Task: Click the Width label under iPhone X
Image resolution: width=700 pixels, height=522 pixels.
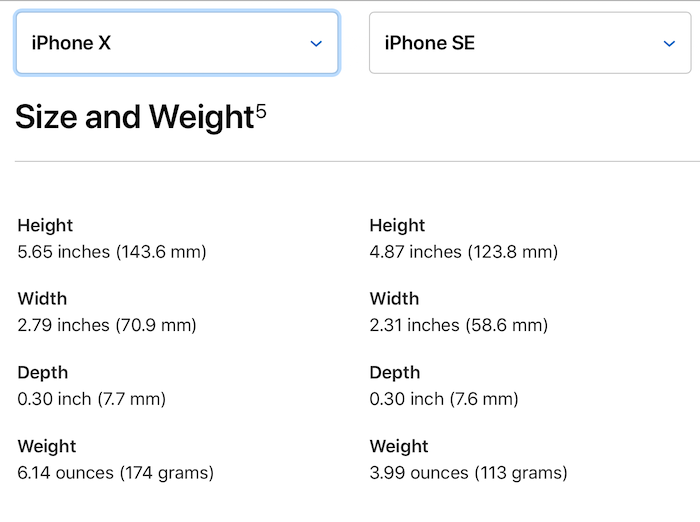Action: pos(42,299)
